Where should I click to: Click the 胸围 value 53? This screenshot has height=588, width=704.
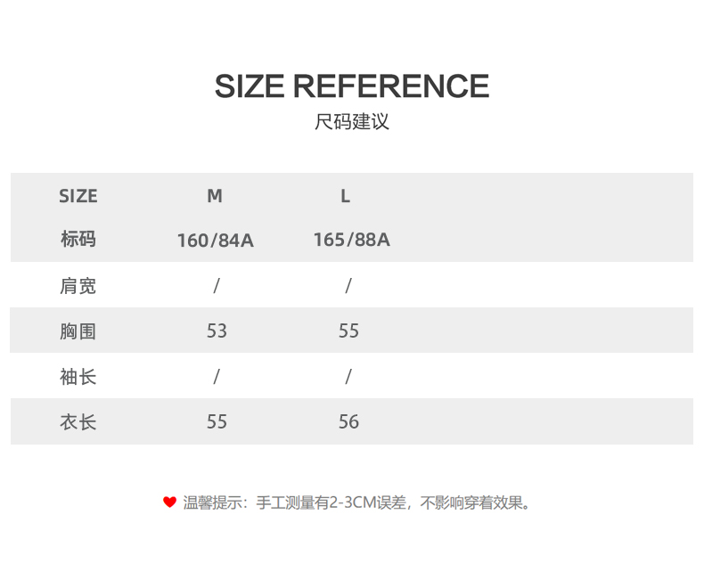pyautogui.click(x=217, y=331)
